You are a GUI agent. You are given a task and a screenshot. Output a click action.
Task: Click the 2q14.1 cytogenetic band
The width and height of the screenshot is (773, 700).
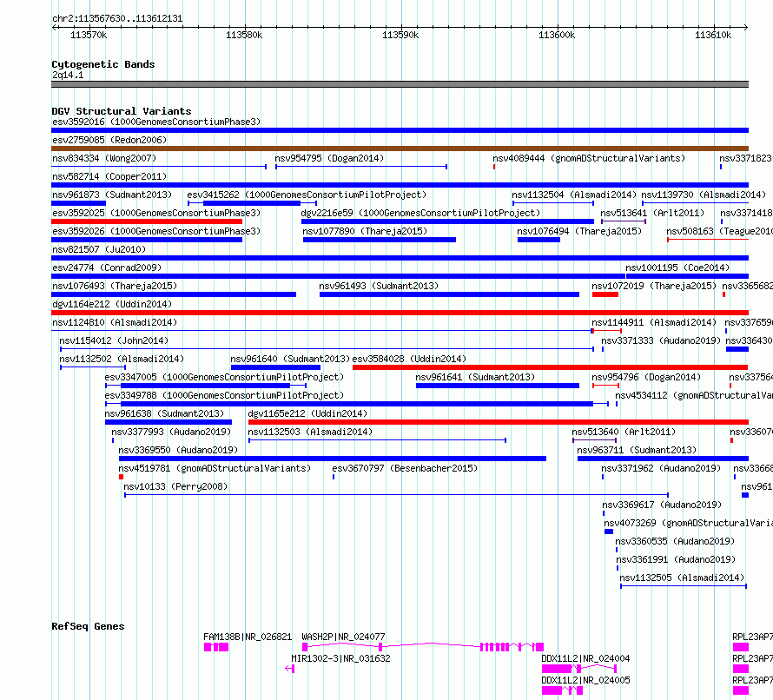click(x=400, y=84)
